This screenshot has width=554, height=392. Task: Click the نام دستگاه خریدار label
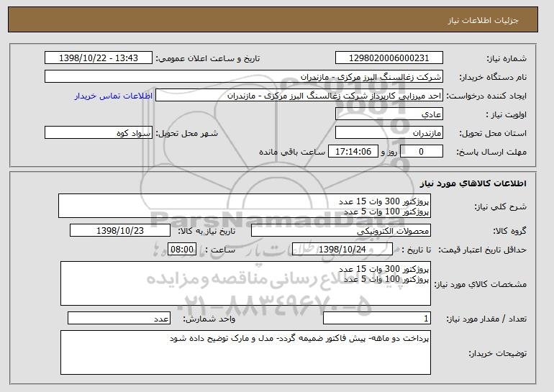pos(493,77)
